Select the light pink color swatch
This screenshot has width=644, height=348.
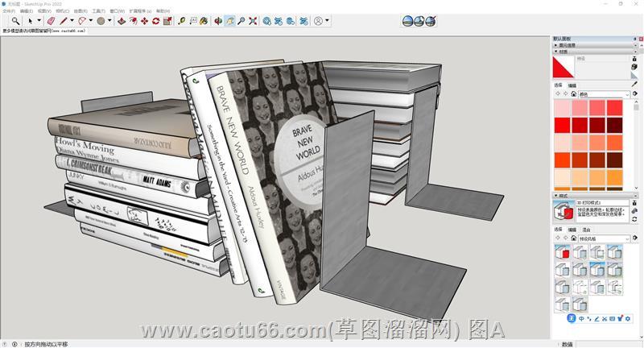click(562, 108)
